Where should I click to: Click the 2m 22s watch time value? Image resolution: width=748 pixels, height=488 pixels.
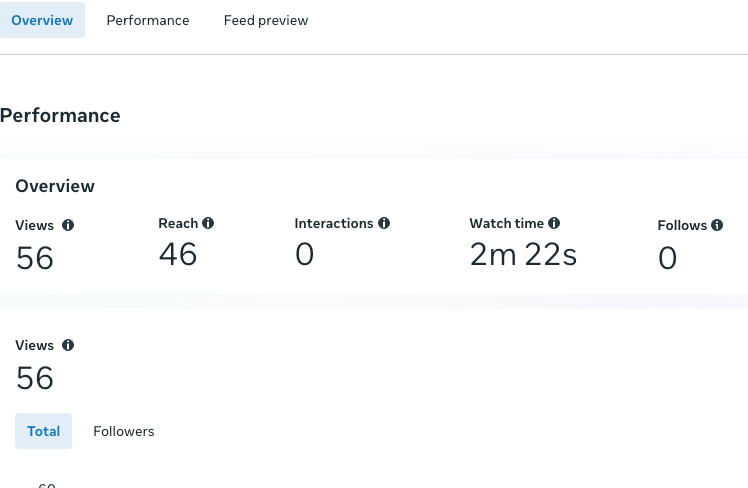[x=523, y=255]
